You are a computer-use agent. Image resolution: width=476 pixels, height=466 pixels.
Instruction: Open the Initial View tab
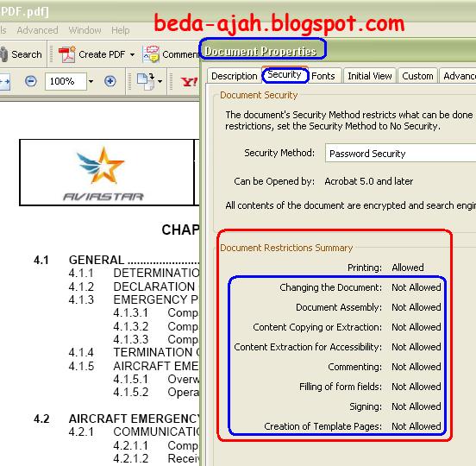tap(370, 76)
